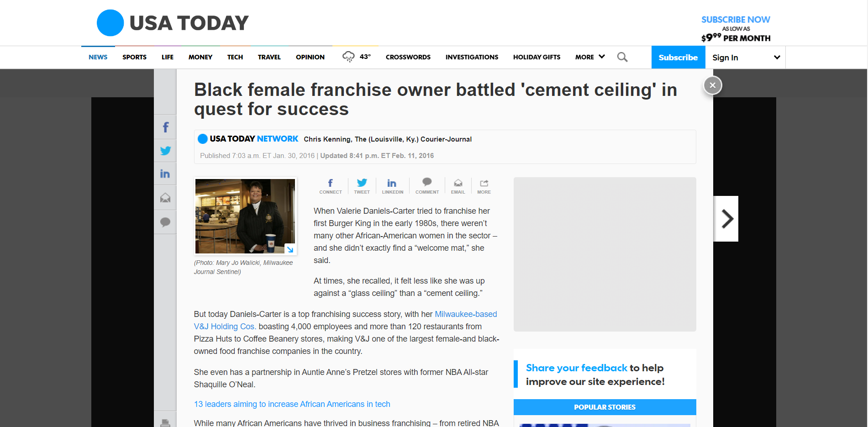Open the site search magnifier icon
Image resolution: width=868 pixels, height=427 pixels.
pos(622,57)
